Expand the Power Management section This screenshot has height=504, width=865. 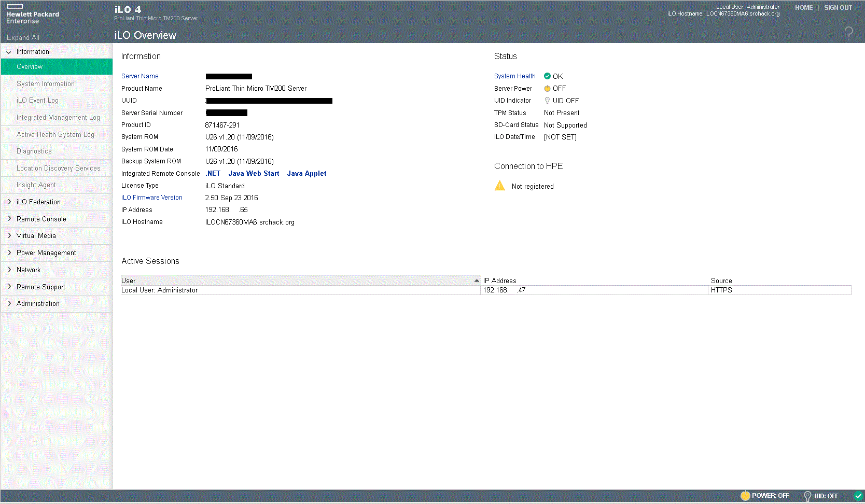9,253
